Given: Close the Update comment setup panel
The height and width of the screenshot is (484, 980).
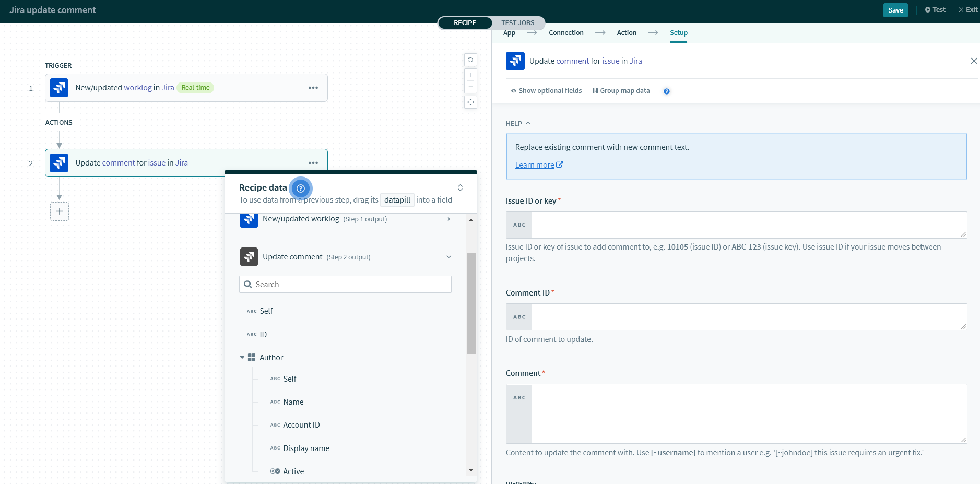Looking at the screenshot, I should coord(974,61).
